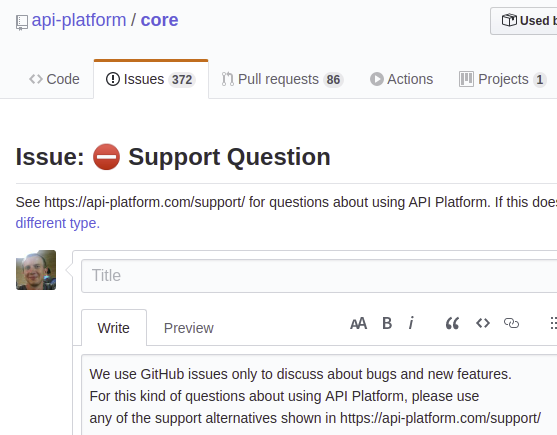Click the Issues count badge 372
Image resolution: width=557 pixels, height=435 pixels.
pos(182,80)
